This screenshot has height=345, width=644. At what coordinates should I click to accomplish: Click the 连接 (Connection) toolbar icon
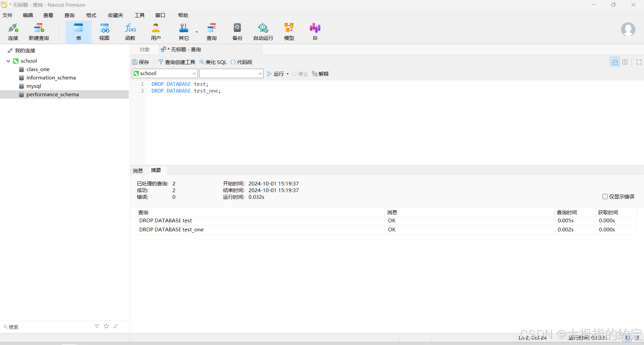click(x=13, y=32)
